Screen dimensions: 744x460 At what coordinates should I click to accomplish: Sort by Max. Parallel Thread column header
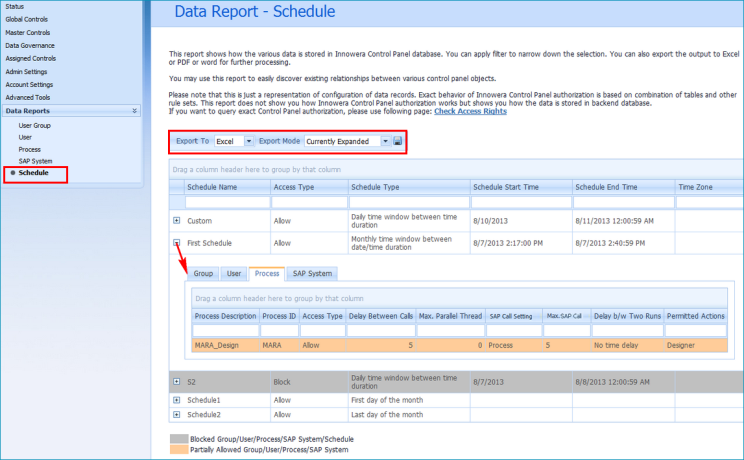450,316
